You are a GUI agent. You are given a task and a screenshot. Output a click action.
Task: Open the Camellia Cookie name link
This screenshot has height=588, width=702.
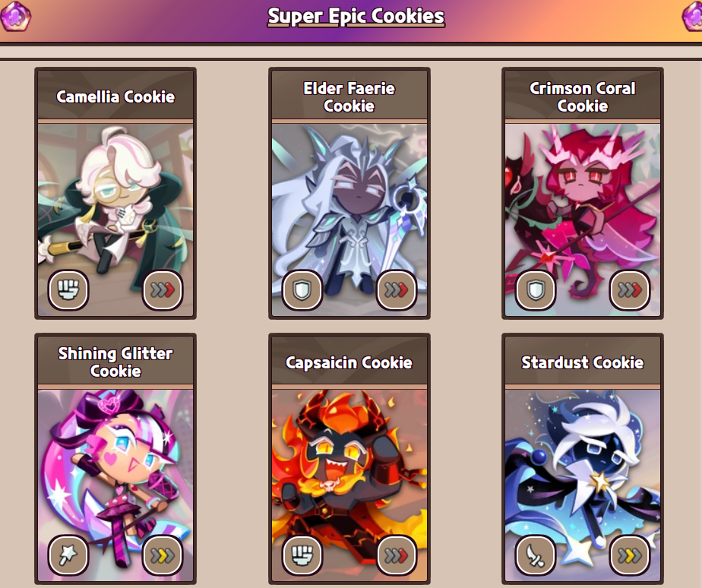[x=115, y=96]
